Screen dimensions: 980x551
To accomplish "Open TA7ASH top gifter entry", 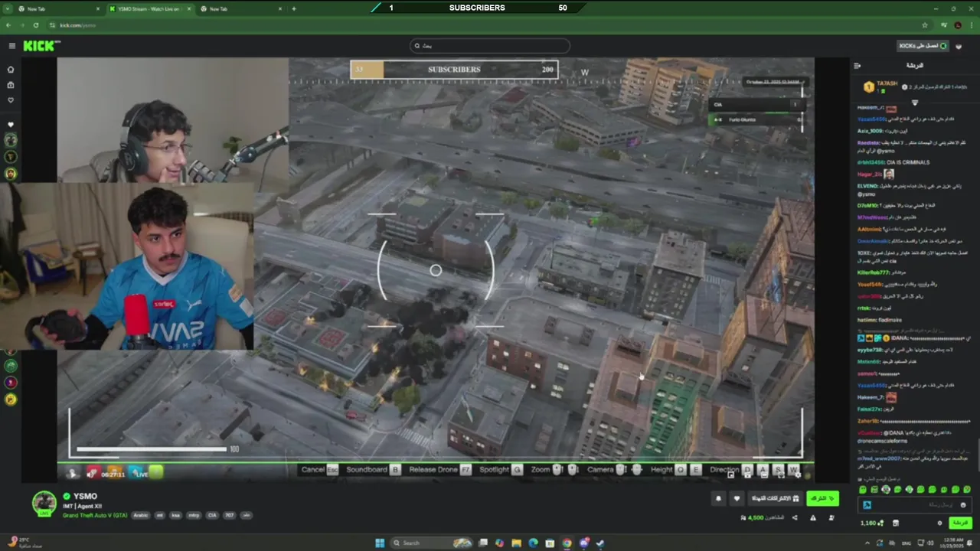I will (x=880, y=86).
